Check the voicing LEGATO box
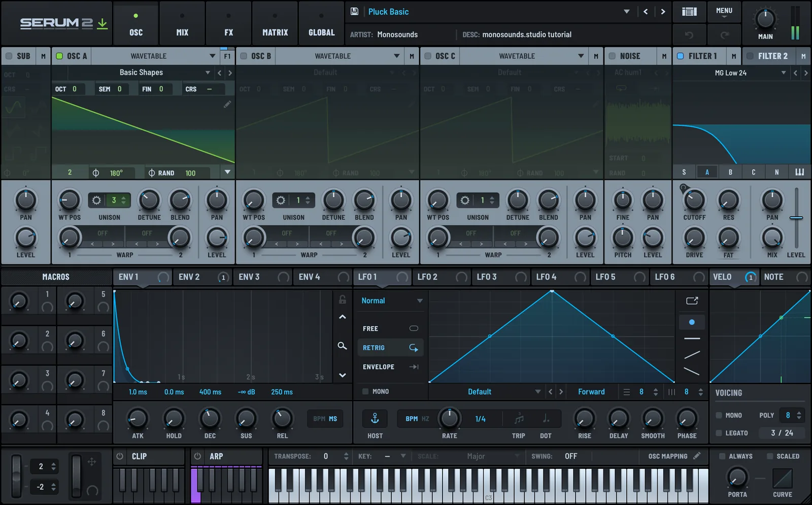 tap(719, 433)
